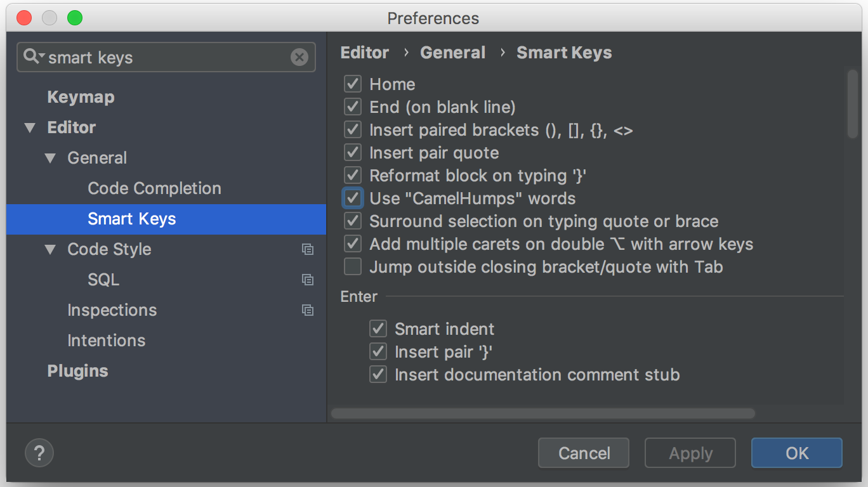Toggle Add multiple carets with arrow keys
Screen dimensions: 868x487
[353, 244]
